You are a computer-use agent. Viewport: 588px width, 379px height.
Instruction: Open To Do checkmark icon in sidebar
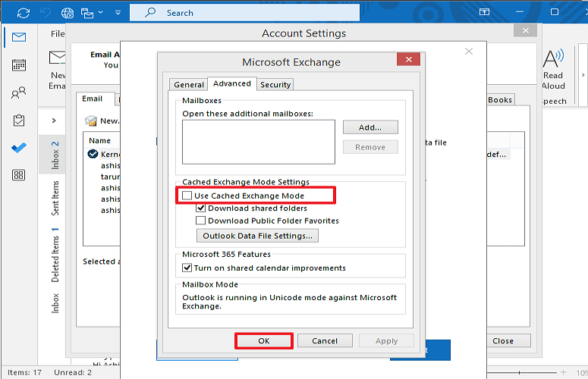tap(19, 148)
